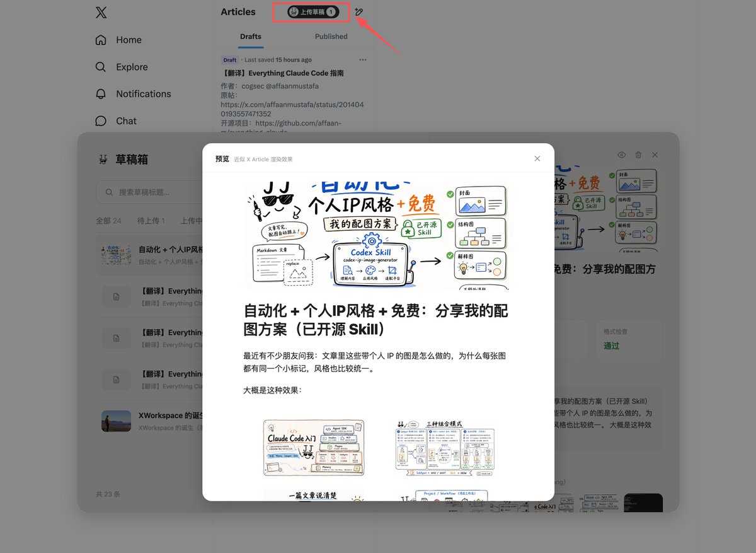Select the XWorkspace 的诞生 draft thumbnail
This screenshot has height=553, width=756.
coord(116,421)
